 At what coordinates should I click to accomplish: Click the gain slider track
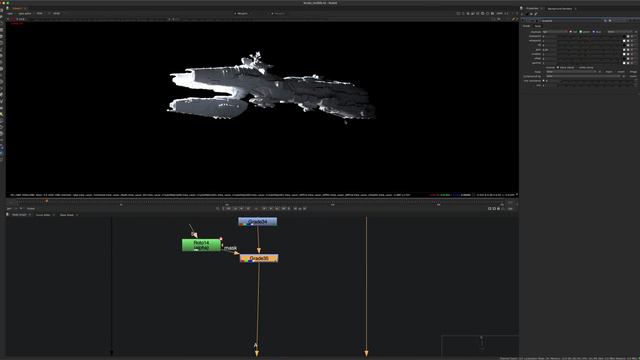tap(590, 50)
